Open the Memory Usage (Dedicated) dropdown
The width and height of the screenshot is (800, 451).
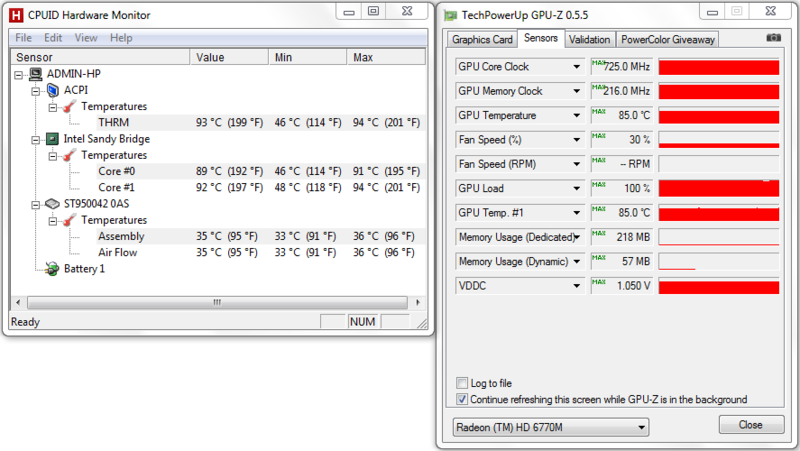(577, 237)
